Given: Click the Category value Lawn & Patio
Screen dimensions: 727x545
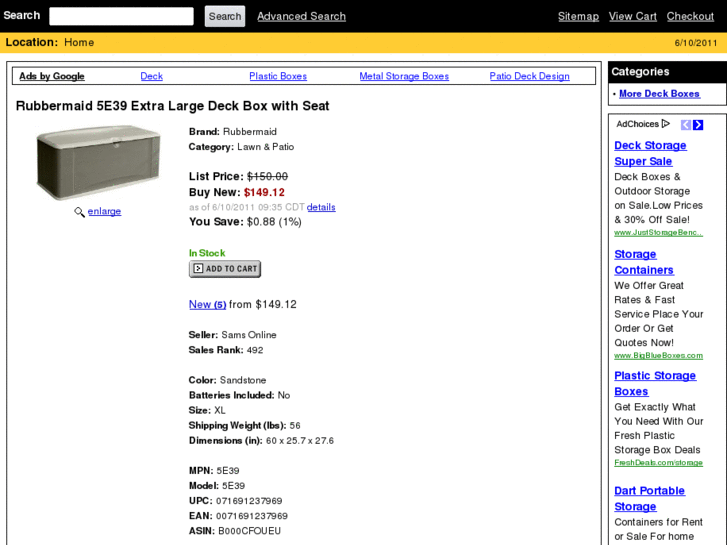Looking at the screenshot, I should tap(266, 147).
